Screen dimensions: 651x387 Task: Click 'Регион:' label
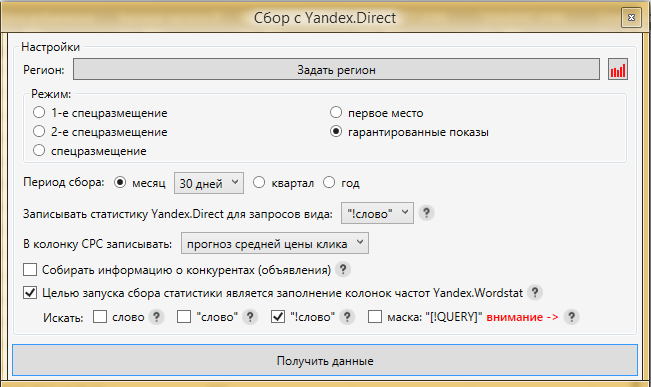pos(44,70)
